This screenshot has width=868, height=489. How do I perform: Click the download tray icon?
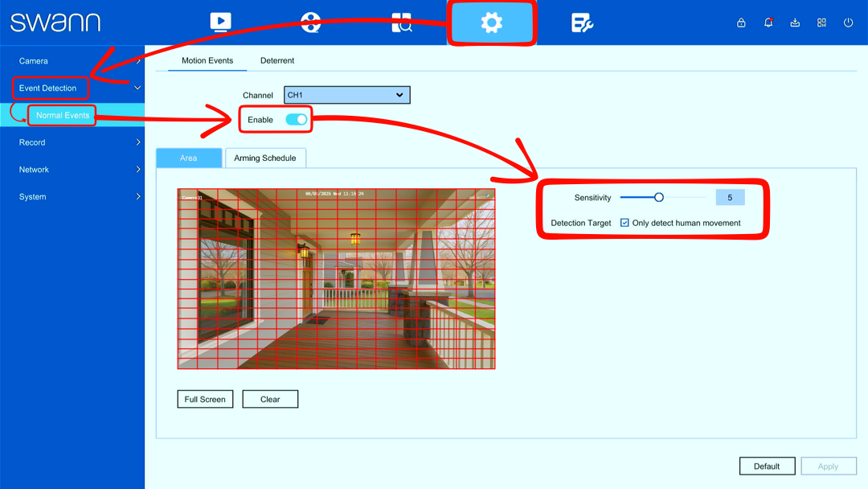795,23
